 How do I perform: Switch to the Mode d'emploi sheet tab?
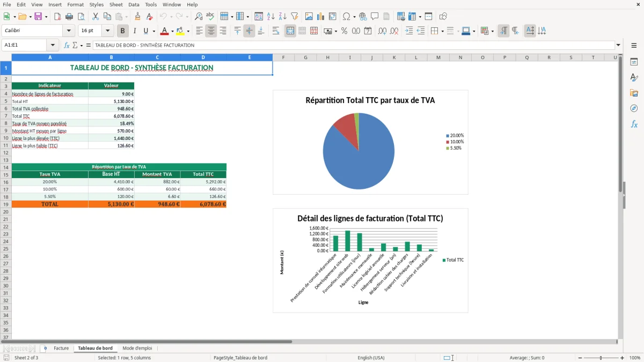click(137, 349)
